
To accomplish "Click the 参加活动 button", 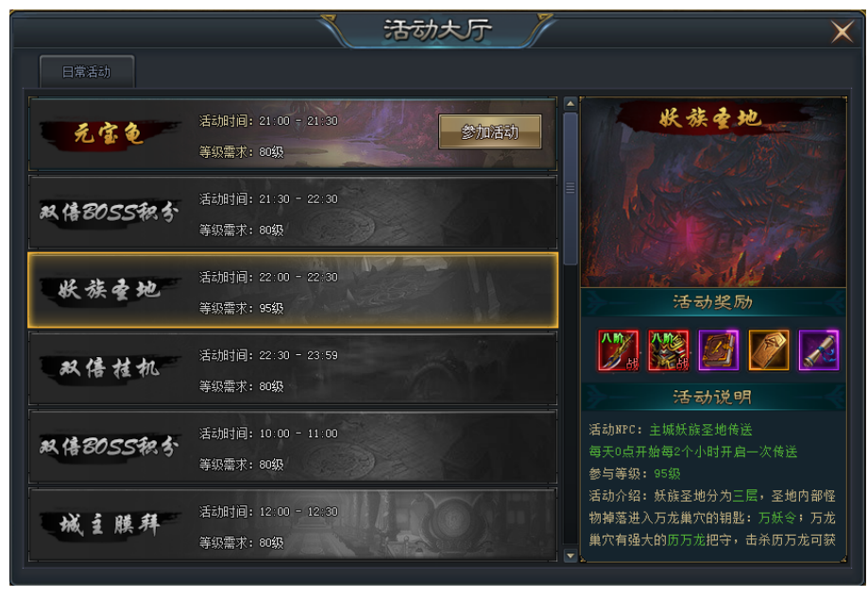I will [x=490, y=132].
